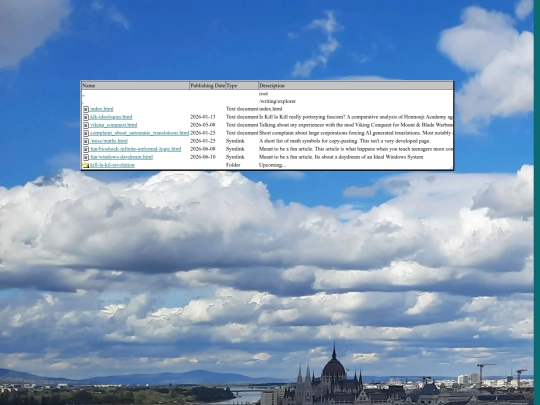This screenshot has height=405, width=540.
Task: Click the 2026-05-08 date cell
Action: [202, 125]
